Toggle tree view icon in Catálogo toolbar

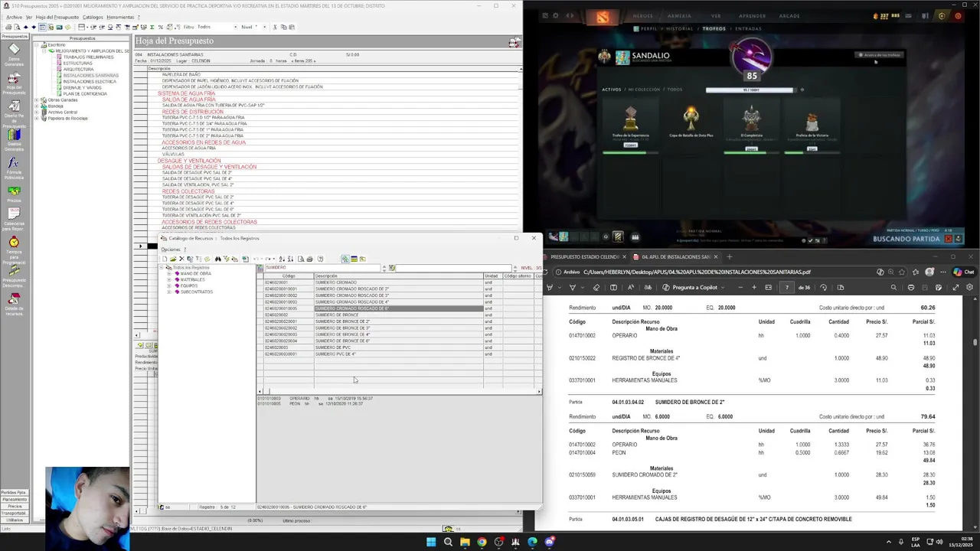tap(345, 259)
